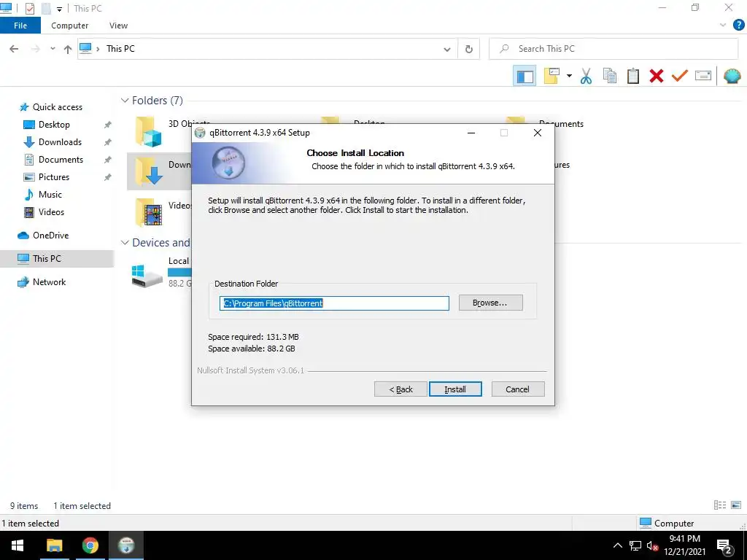Open Explorer help question mark icon
The image size is (747, 560).
(x=738, y=26)
